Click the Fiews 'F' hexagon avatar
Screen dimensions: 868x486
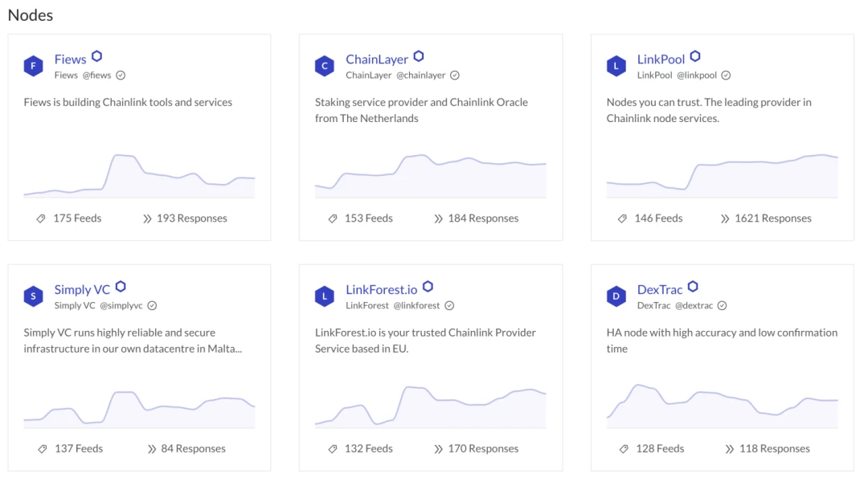33,66
